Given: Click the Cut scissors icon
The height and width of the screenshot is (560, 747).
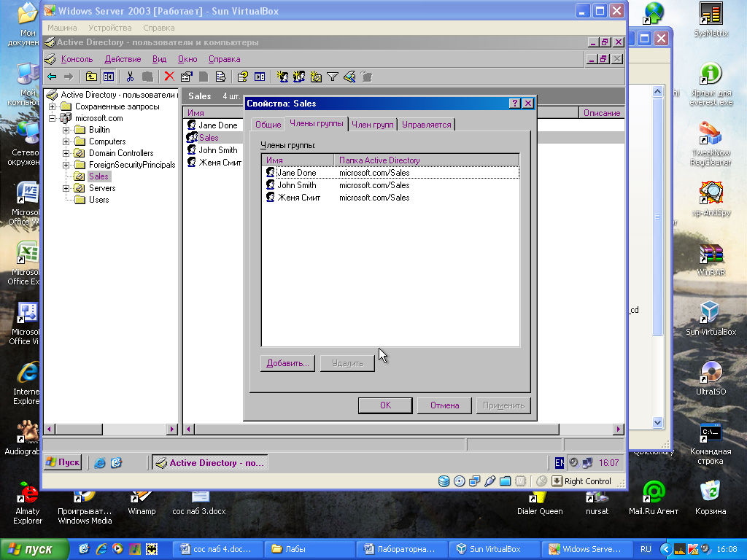Looking at the screenshot, I should 130,77.
